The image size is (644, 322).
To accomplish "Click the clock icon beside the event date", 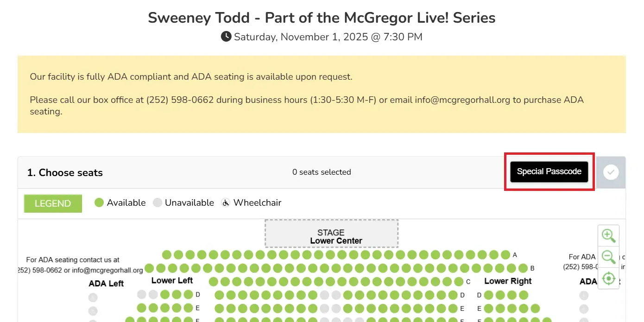I will 226,37.
